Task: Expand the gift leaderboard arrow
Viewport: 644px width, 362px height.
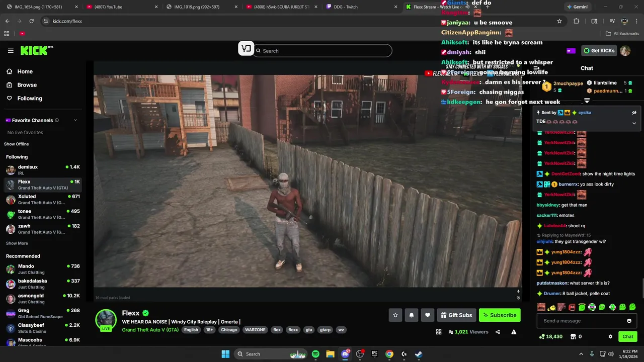Action: tap(587, 101)
